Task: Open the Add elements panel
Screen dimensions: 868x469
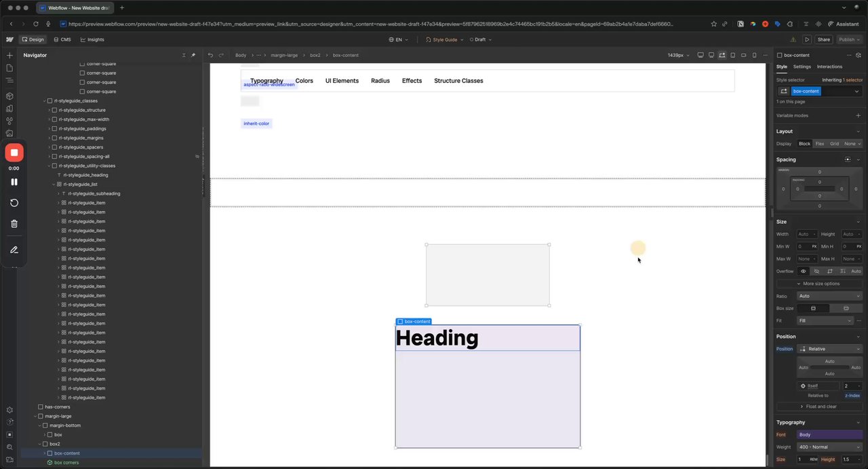Action: click(9, 55)
